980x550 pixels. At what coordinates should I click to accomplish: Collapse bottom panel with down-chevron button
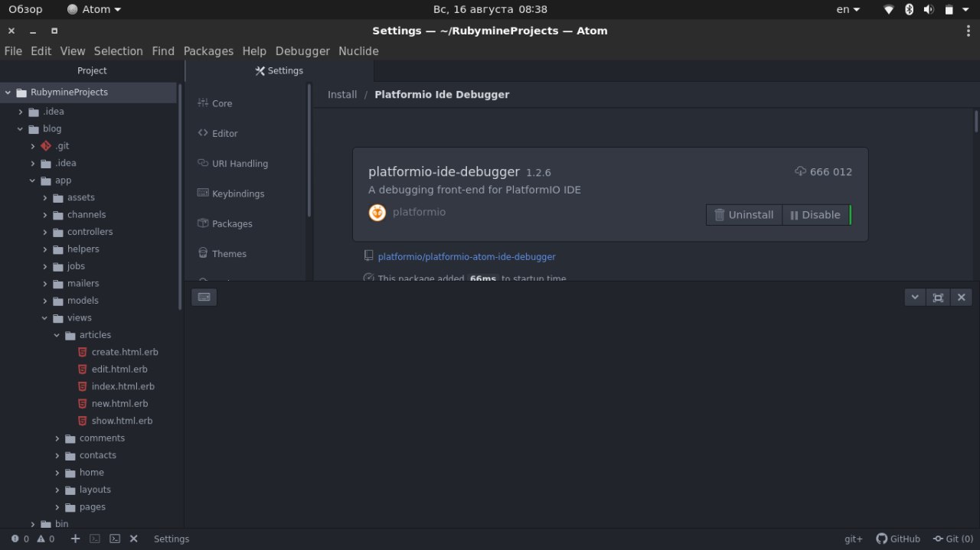coord(915,298)
